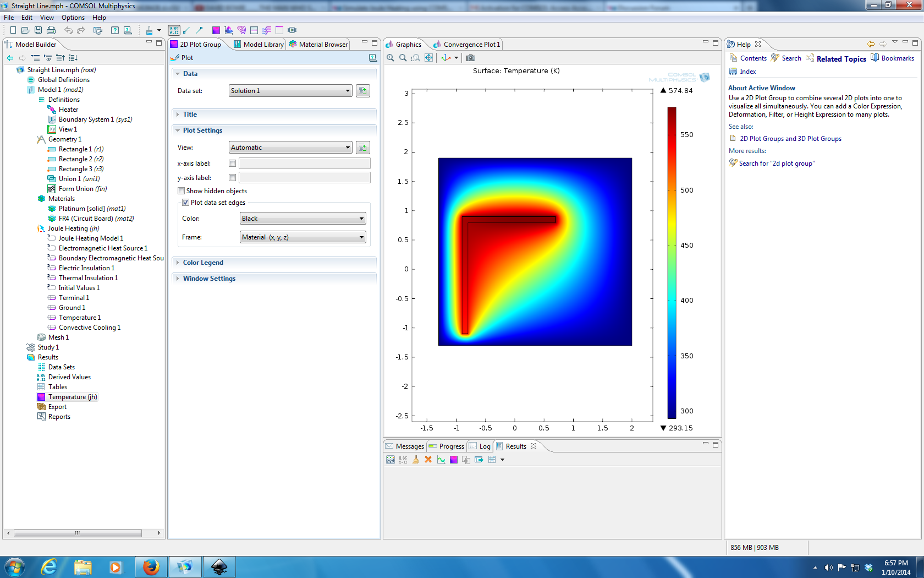Open the 2D Plot Groups and 3D Plot Groups link
Image resolution: width=924 pixels, height=578 pixels.
[x=790, y=139]
